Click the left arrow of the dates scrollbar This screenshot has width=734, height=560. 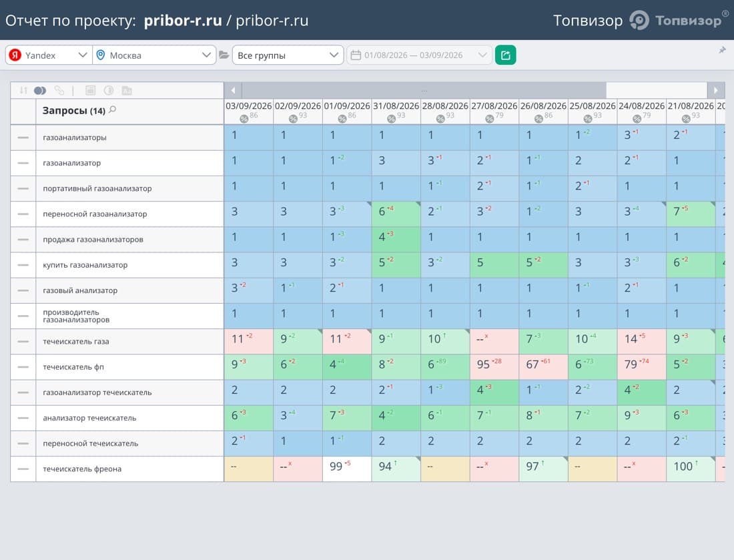click(x=233, y=90)
